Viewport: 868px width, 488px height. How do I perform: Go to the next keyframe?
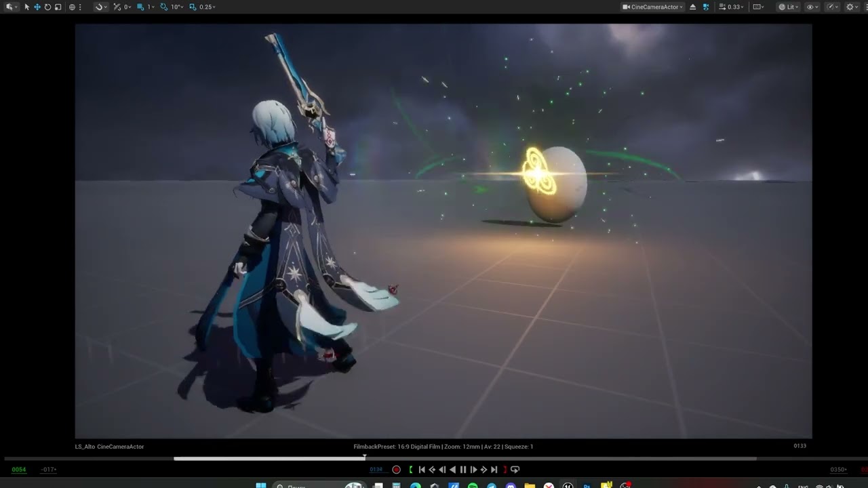(x=484, y=470)
